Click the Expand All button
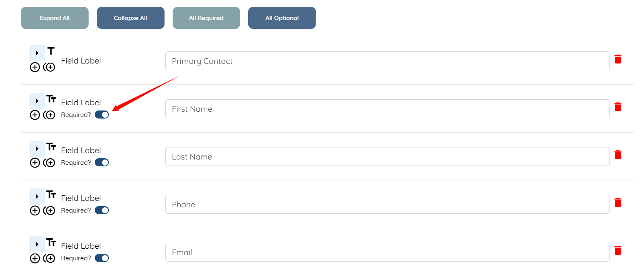Viewport: 644px width, 268px height. coord(55,18)
